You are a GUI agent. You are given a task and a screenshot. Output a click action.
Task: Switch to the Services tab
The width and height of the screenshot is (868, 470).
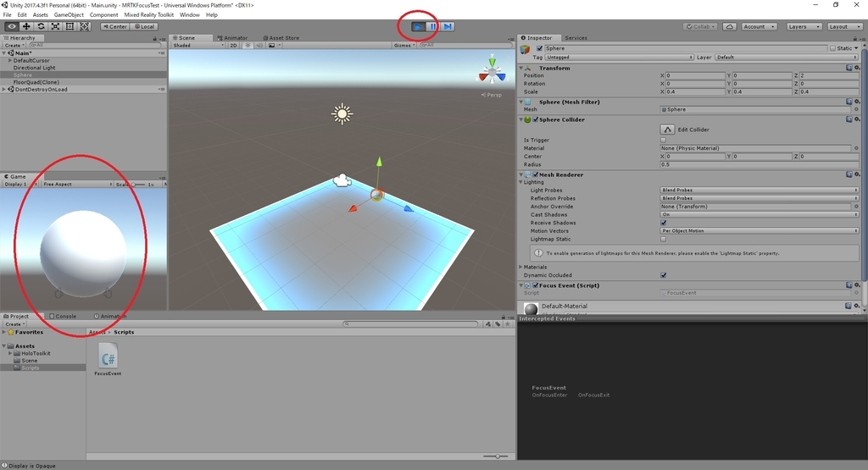[576, 37]
